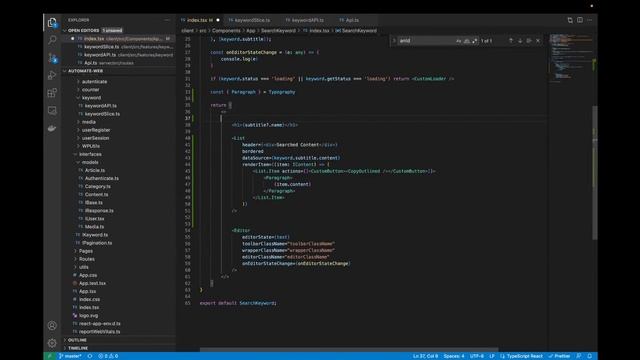This screenshot has height=360, width=640.
Task: Open the Manage gear icon
Action: [x=52, y=343]
